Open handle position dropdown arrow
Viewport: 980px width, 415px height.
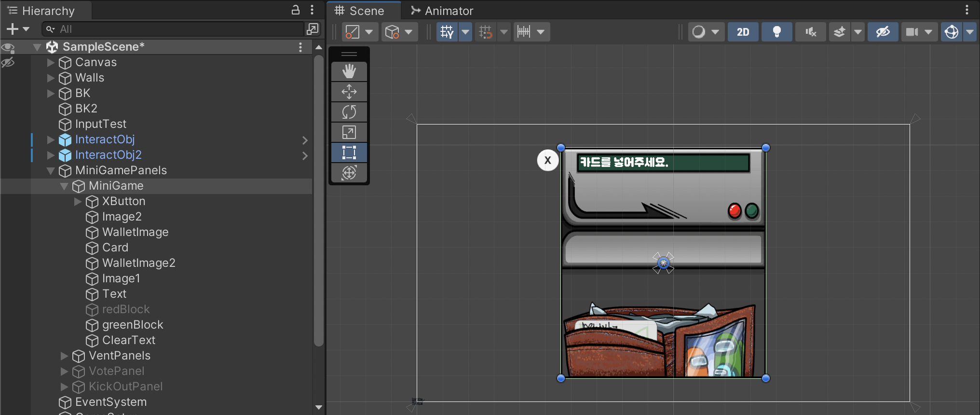click(x=369, y=32)
